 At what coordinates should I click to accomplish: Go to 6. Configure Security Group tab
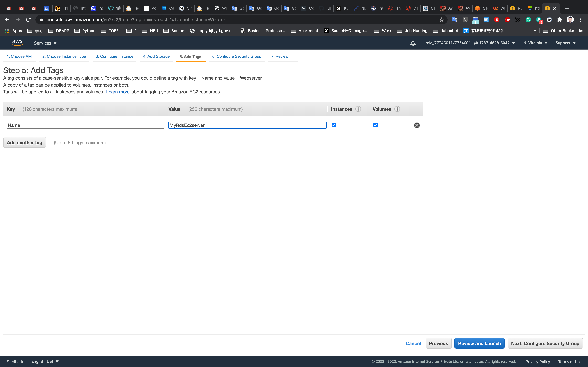tap(237, 56)
